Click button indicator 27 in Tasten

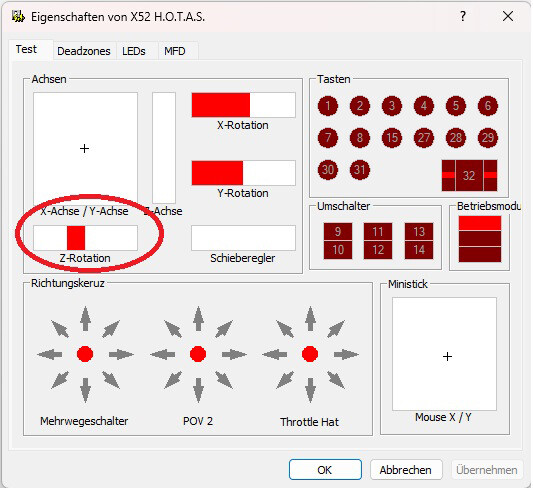[424, 138]
